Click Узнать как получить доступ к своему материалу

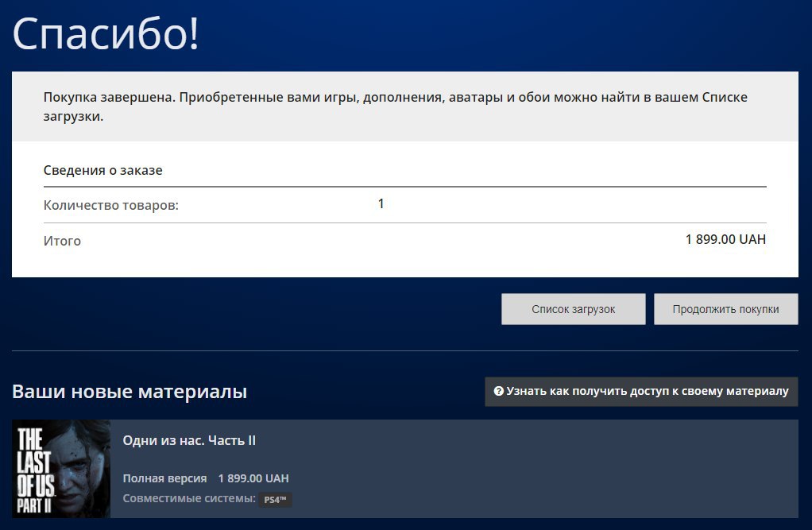641,392
